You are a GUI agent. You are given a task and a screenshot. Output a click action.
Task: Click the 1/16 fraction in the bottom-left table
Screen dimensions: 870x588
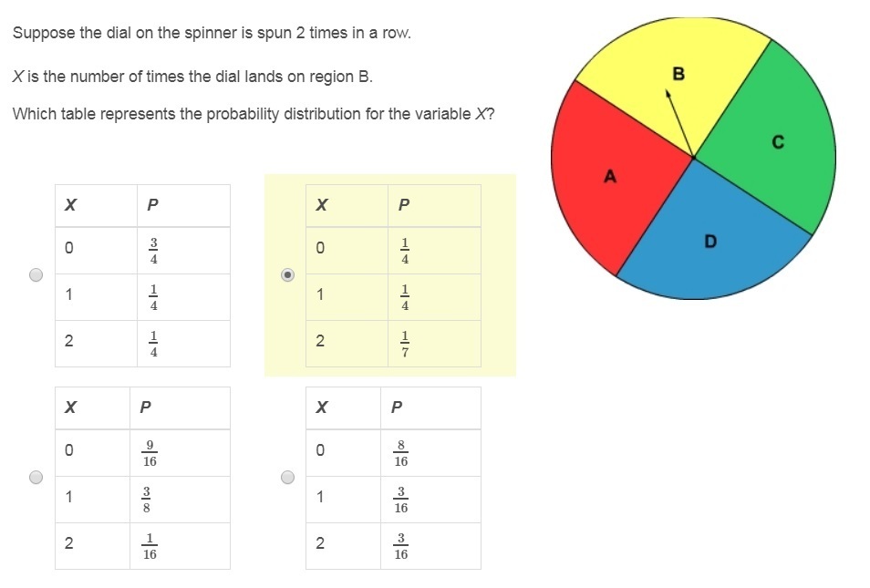pos(150,546)
